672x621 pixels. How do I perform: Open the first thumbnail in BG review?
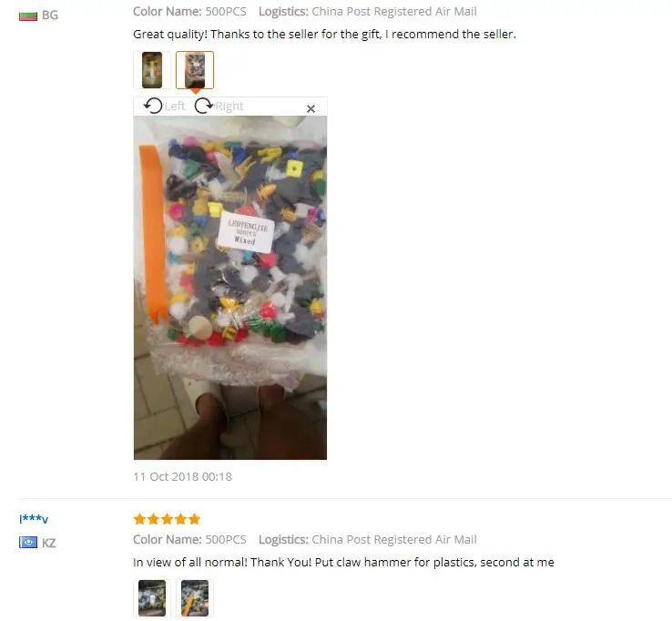pos(152,70)
